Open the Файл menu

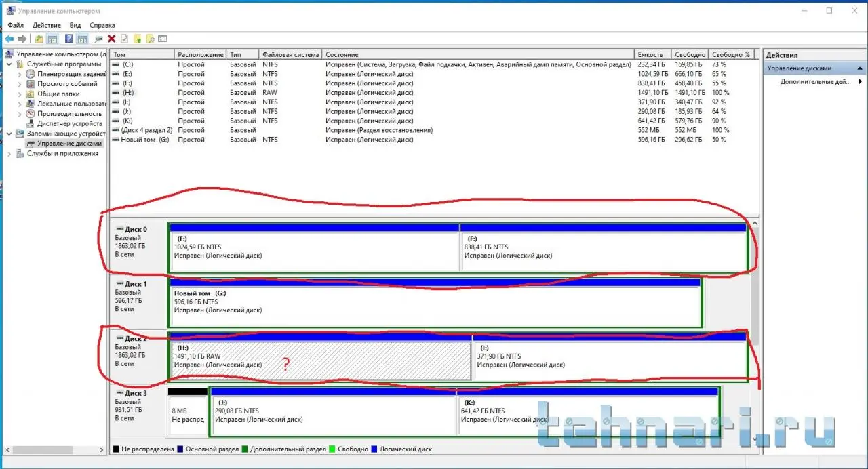pyautogui.click(x=16, y=25)
